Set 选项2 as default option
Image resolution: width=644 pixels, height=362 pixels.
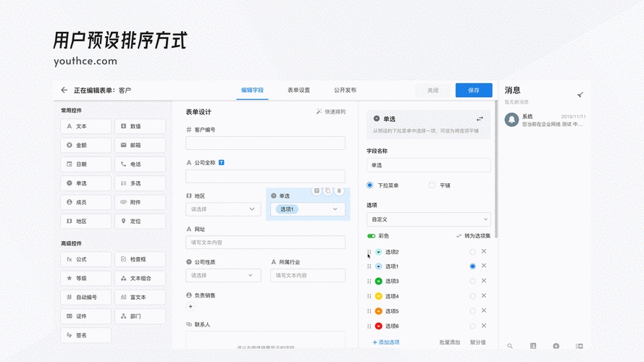(x=473, y=252)
